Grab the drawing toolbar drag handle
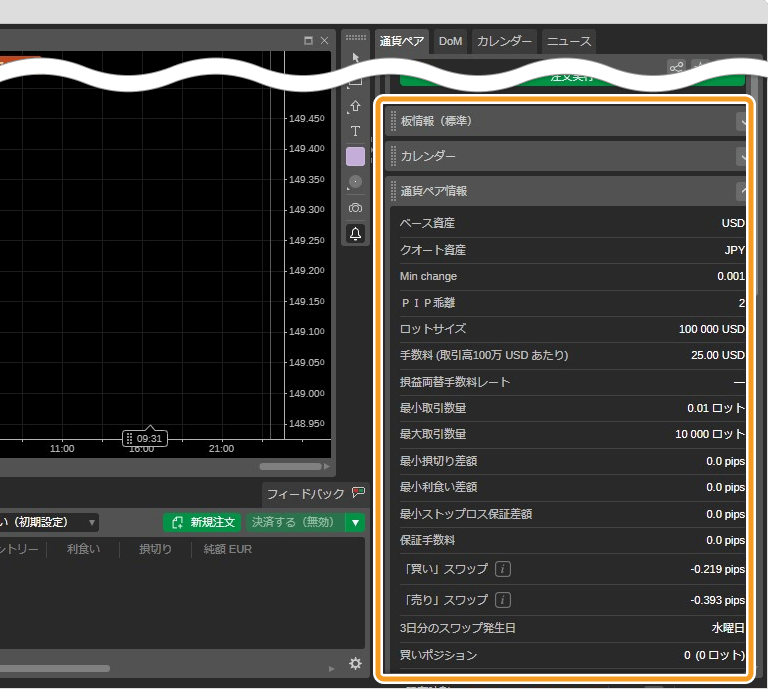768x689 pixels. (x=356, y=37)
